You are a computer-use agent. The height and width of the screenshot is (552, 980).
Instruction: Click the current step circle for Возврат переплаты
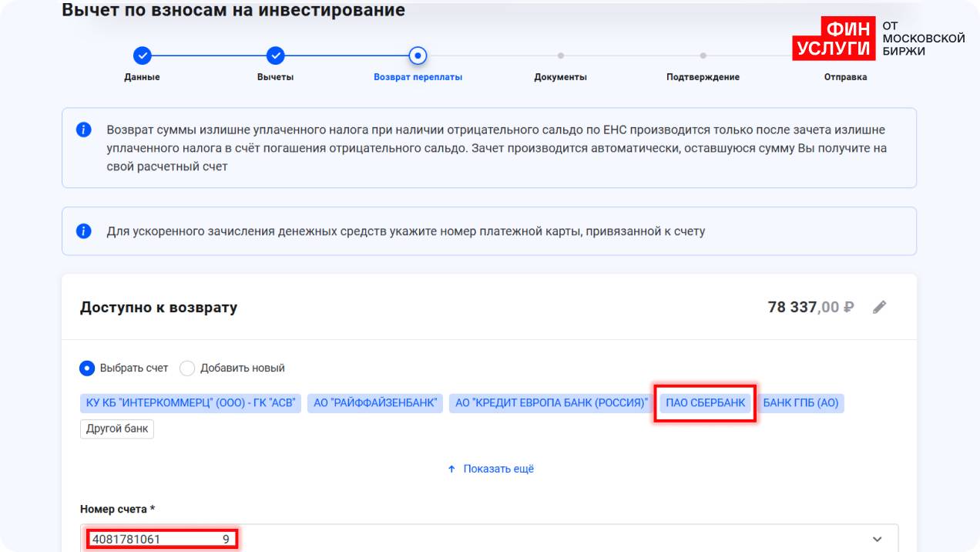click(418, 56)
